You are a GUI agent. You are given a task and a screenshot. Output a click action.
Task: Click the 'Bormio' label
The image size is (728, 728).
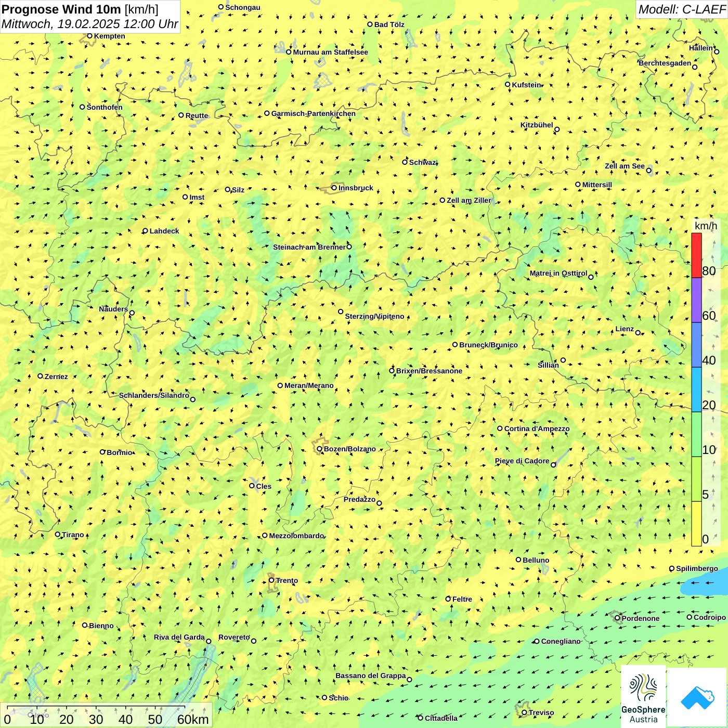120,452
